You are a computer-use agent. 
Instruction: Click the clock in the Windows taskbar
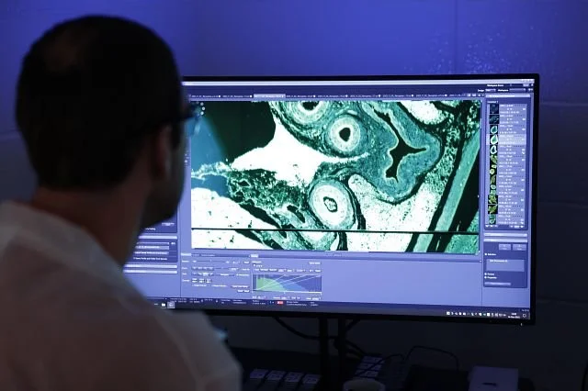point(514,316)
